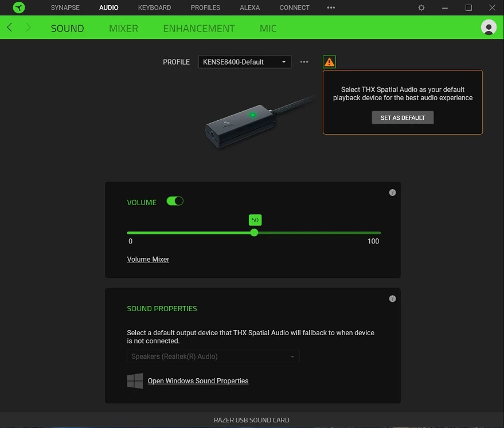Select the Sound sub-tab

(x=68, y=28)
